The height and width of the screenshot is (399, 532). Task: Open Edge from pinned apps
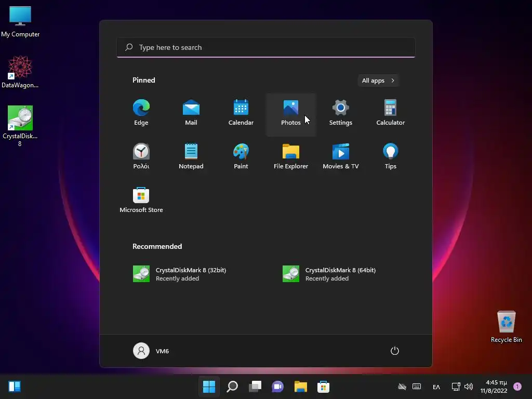pos(141,113)
